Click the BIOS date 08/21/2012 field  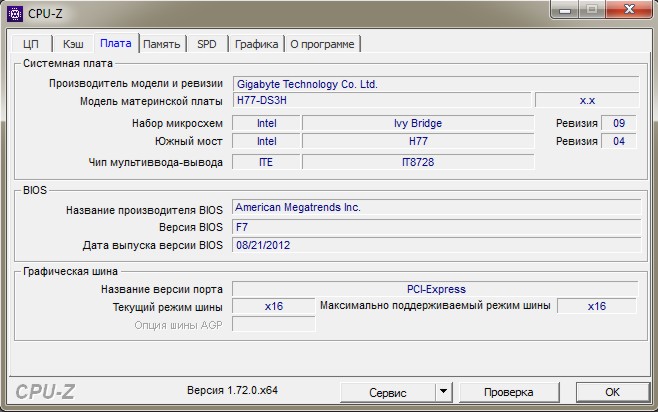(x=436, y=245)
